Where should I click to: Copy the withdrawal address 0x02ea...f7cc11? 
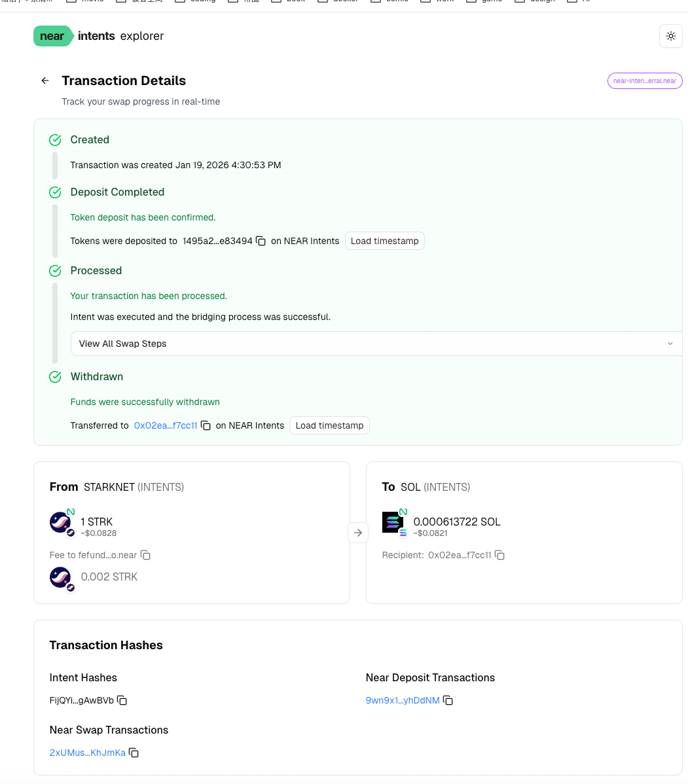[206, 425]
